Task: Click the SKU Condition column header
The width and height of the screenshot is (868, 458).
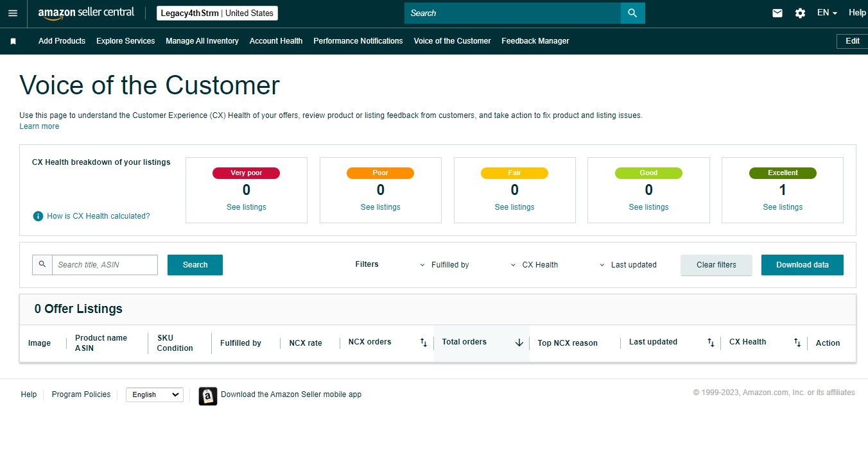Action: pyautogui.click(x=175, y=343)
